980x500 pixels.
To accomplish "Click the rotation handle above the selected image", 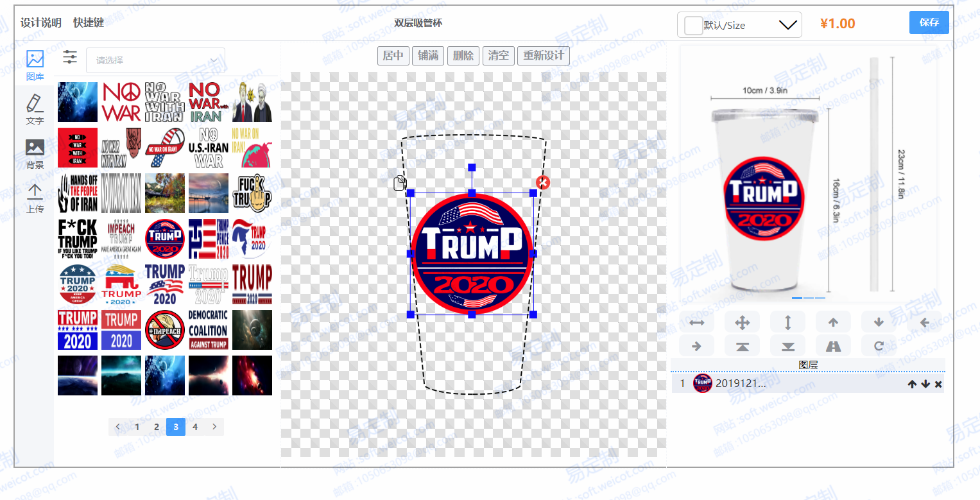I will point(472,168).
